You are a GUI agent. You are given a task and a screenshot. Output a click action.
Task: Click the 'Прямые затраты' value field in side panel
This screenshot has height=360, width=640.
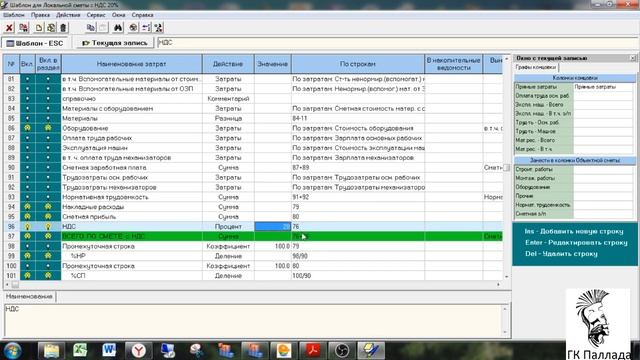604,87
